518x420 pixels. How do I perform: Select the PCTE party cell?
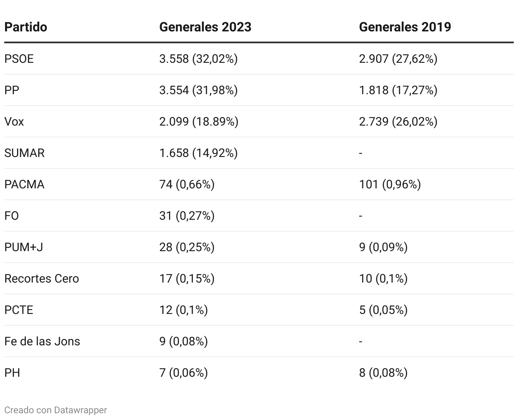19,310
